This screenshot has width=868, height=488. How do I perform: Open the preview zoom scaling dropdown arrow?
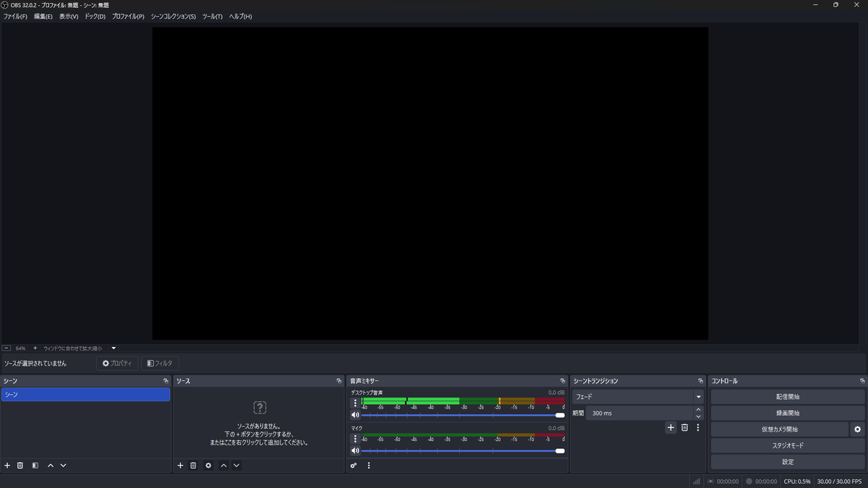point(114,348)
